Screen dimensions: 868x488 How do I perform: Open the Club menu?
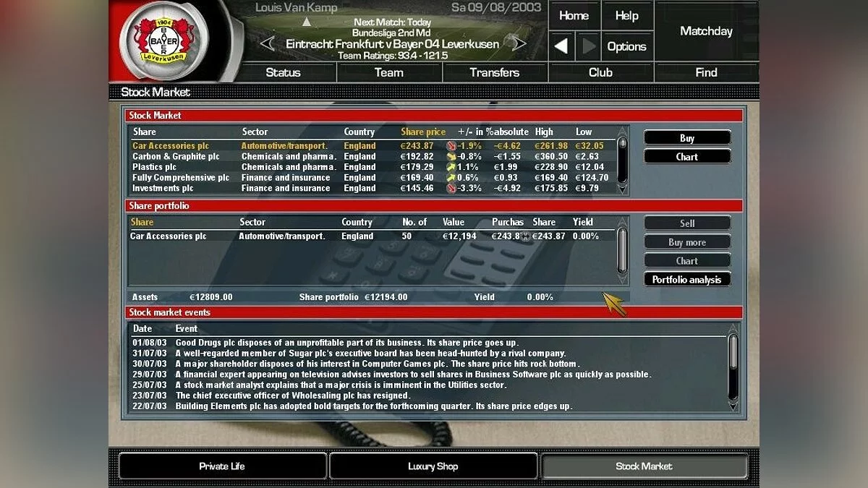point(600,72)
